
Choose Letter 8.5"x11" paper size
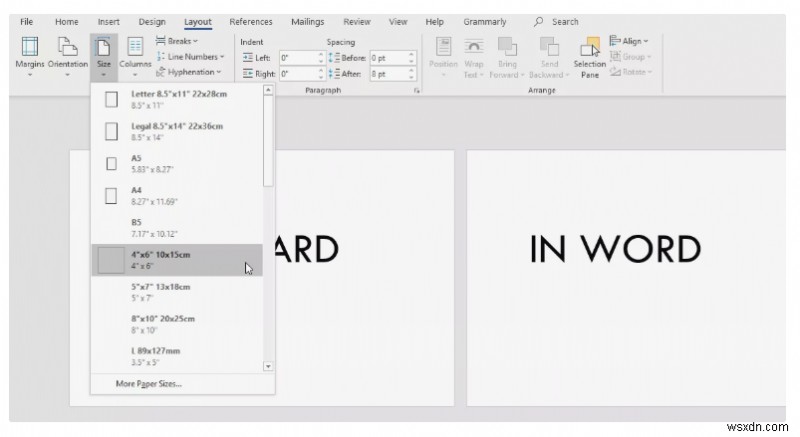click(x=177, y=99)
